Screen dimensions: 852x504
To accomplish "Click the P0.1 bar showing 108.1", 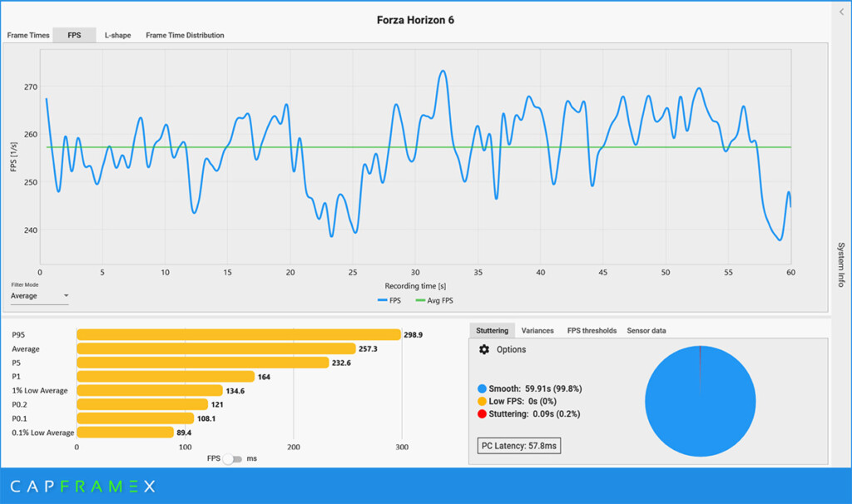I will pyautogui.click(x=136, y=418).
